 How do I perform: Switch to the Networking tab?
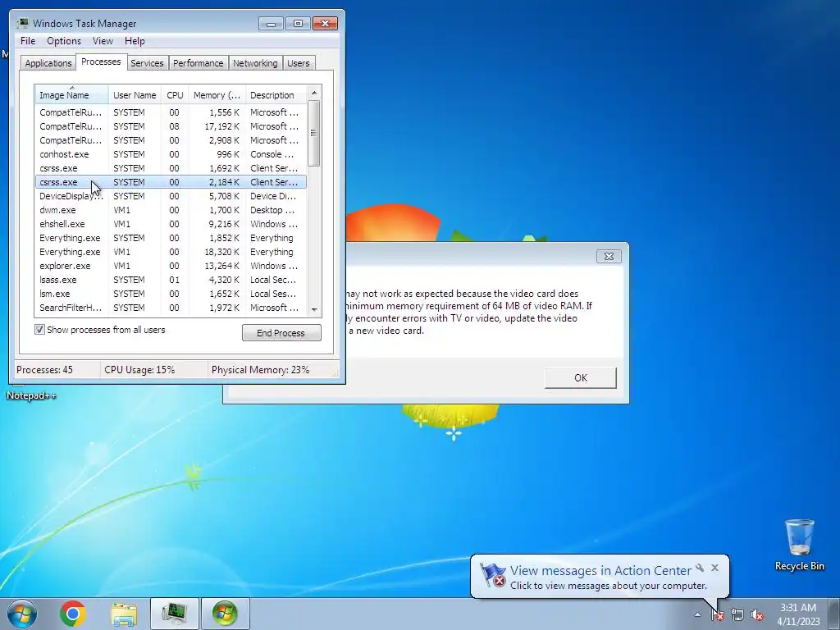[256, 63]
